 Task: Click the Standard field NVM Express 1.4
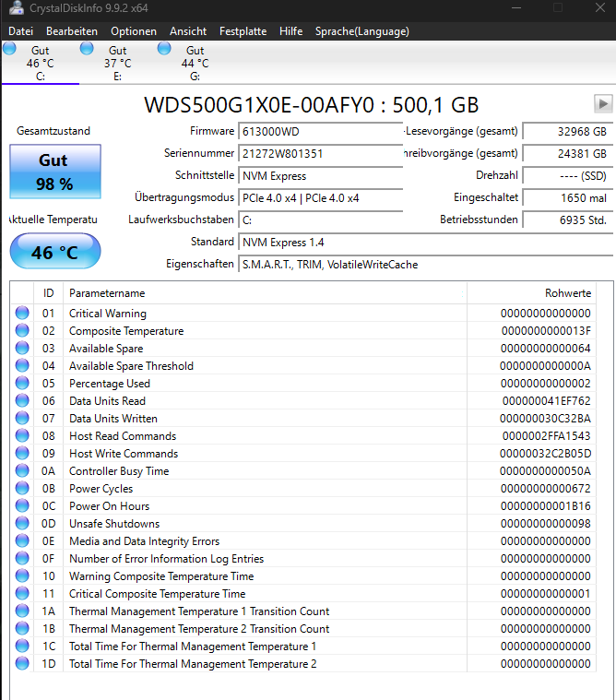tap(425, 242)
